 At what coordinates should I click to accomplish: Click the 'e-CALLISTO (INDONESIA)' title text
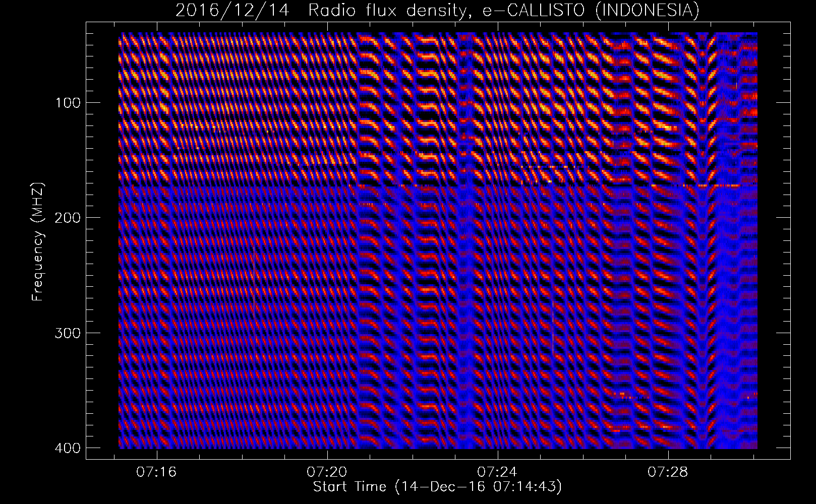click(591, 11)
